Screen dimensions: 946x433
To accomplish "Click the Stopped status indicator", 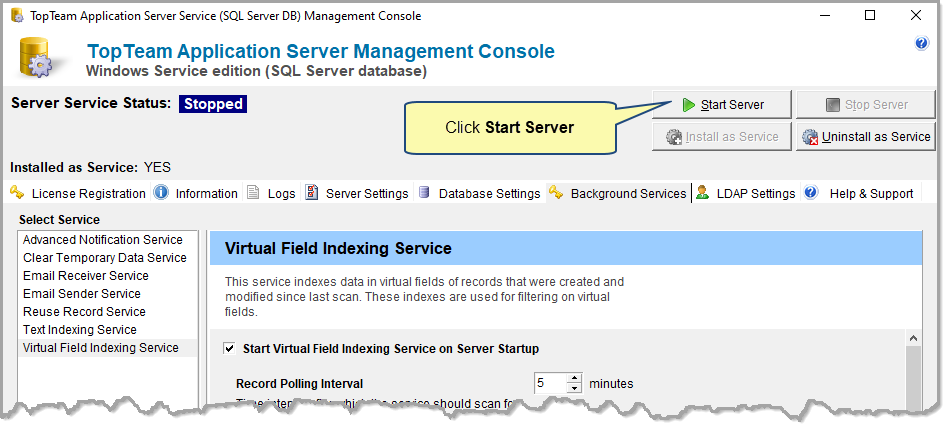I will (213, 104).
